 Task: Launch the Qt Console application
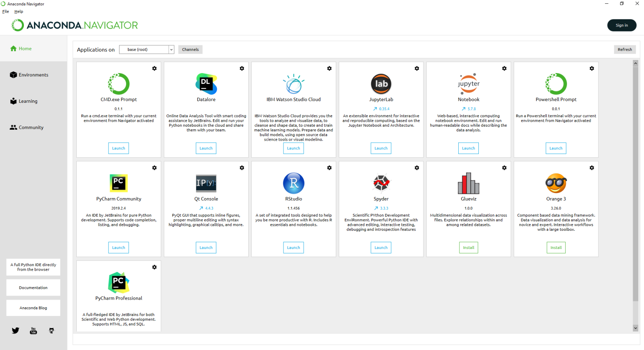click(206, 247)
